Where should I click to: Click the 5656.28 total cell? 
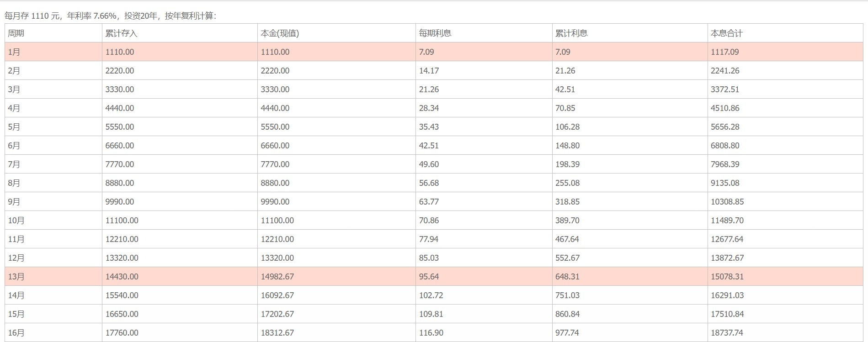[785, 127]
